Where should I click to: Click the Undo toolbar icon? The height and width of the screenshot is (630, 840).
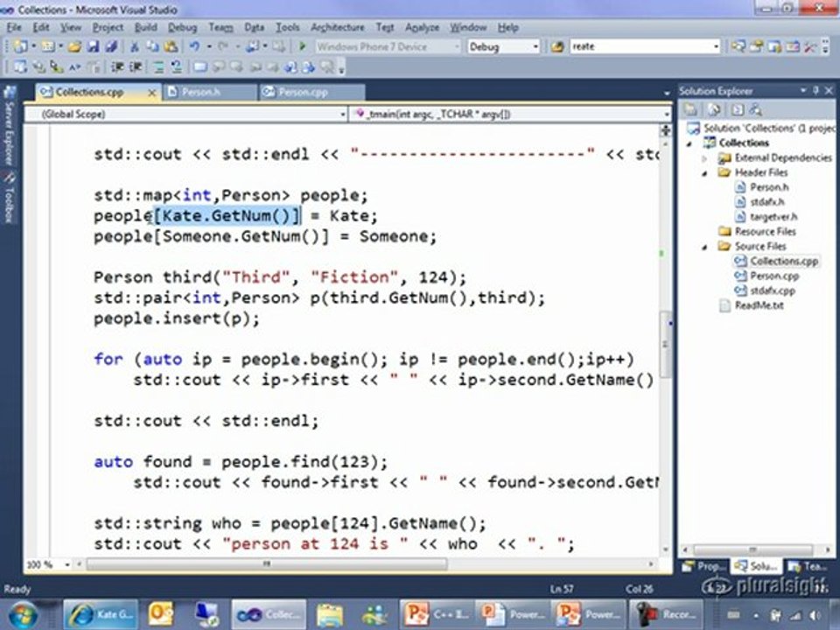(194, 47)
